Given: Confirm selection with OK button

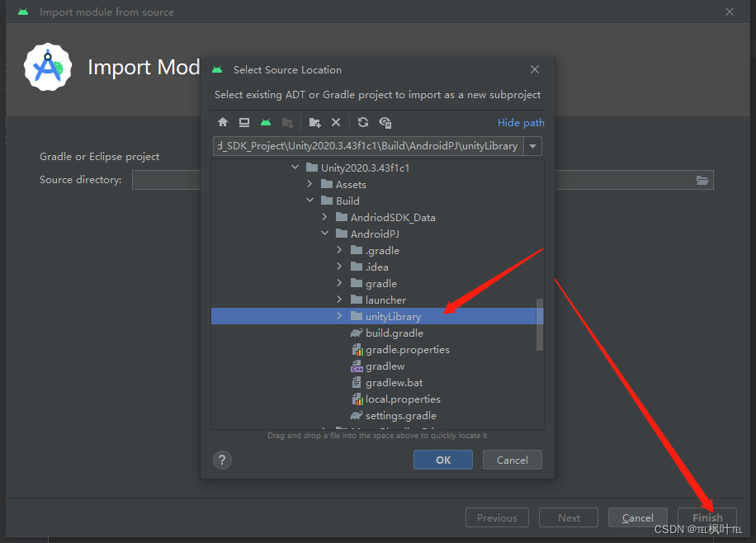Looking at the screenshot, I should (x=443, y=460).
